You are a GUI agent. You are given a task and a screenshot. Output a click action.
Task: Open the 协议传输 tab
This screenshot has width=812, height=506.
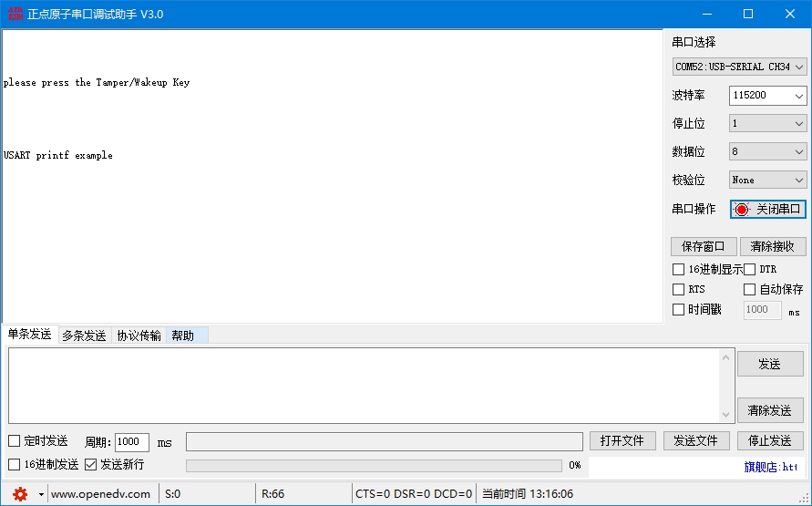(139, 336)
